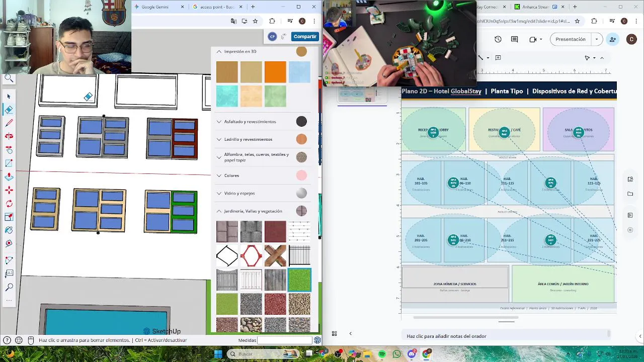The width and height of the screenshot is (644, 362).
Task: Pick the wooden cross fence material swatch
Action: (x=275, y=255)
